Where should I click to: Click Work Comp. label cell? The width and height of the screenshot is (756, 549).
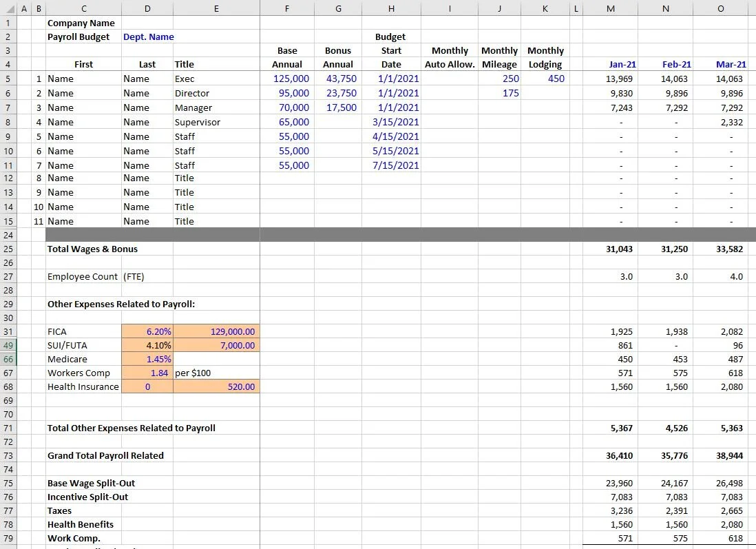tap(83, 539)
